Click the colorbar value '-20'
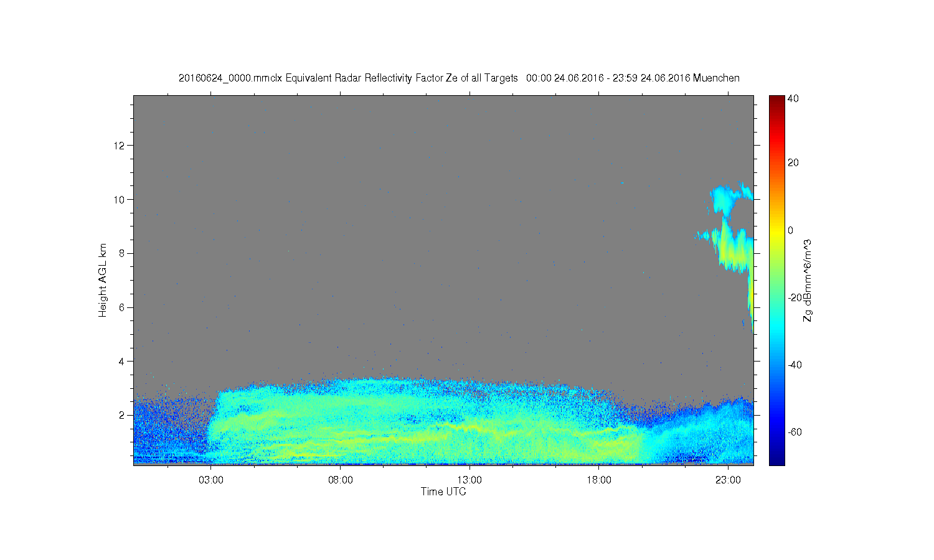This screenshot has width=934, height=560. point(795,297)
